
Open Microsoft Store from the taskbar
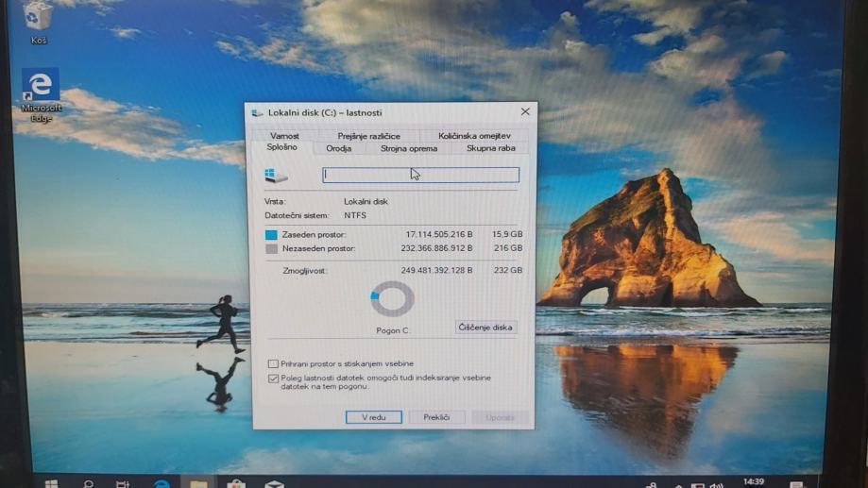point(236,483)
